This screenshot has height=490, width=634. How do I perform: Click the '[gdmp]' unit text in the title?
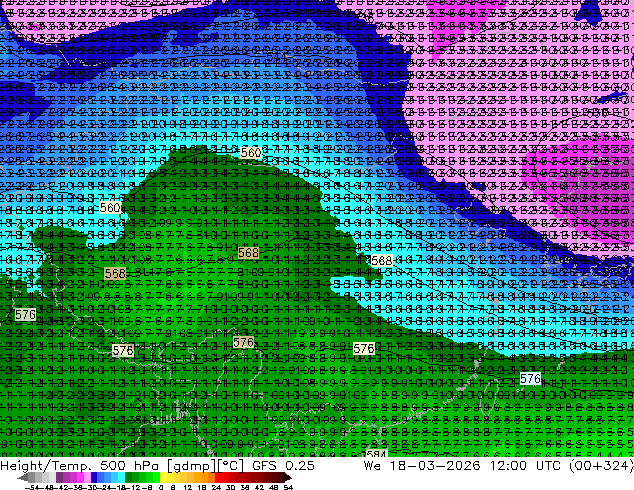coord(190,466)
